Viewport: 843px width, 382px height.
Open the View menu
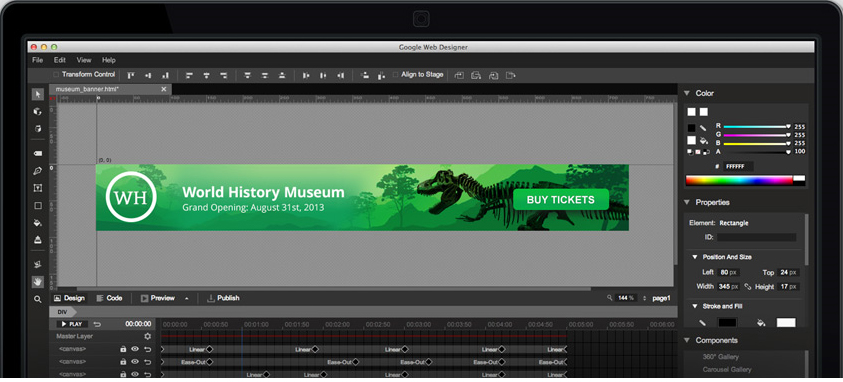point(84,60)
